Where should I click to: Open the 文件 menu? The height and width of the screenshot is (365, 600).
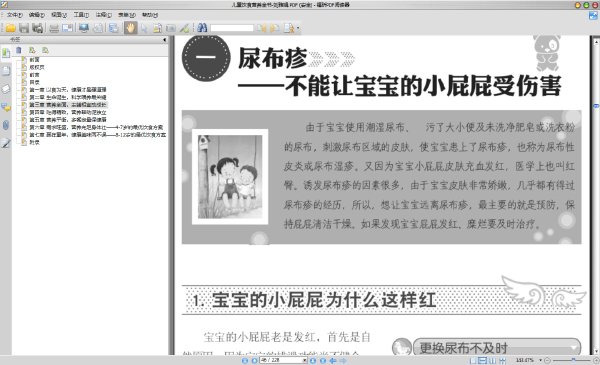click(x=14, y=15)
